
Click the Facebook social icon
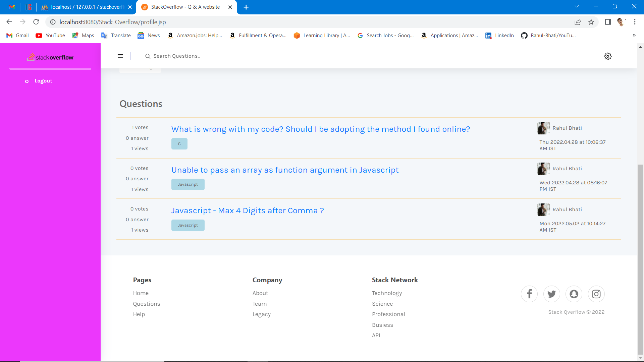pyautogui.click(x=529, y=294)
